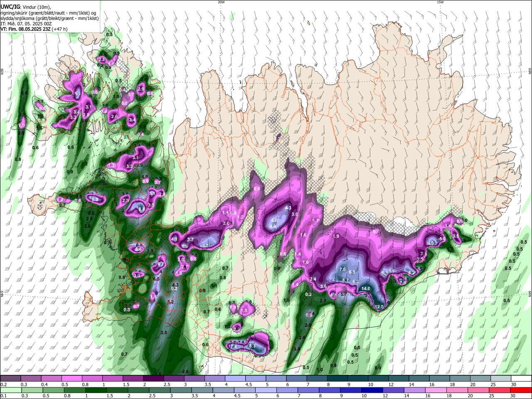Click the 7.6 precipitation value on the map

point(342,269)
